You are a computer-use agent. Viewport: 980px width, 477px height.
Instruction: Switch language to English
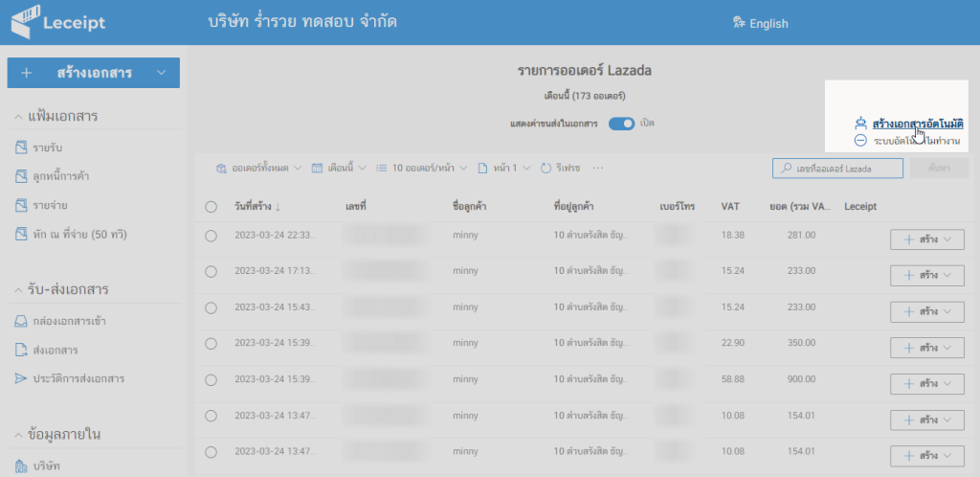coord(768,24)
